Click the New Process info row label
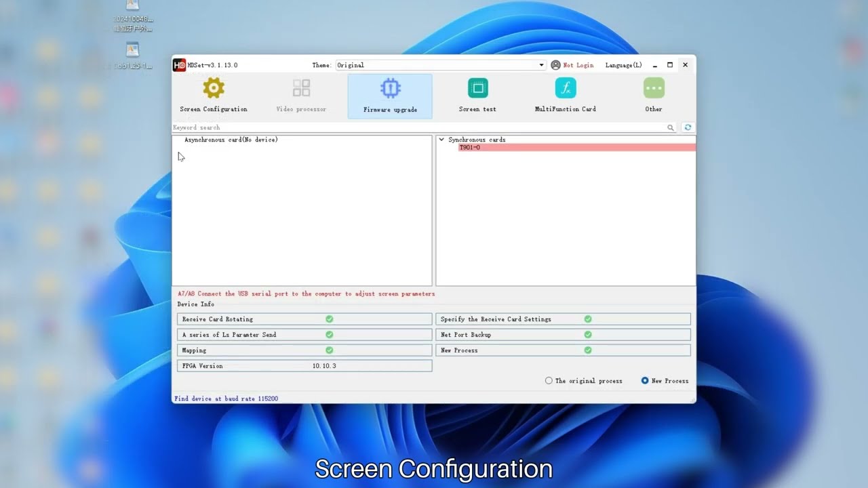Image resolution: width=868 pixels, height=488 pixels. point(459,350)
